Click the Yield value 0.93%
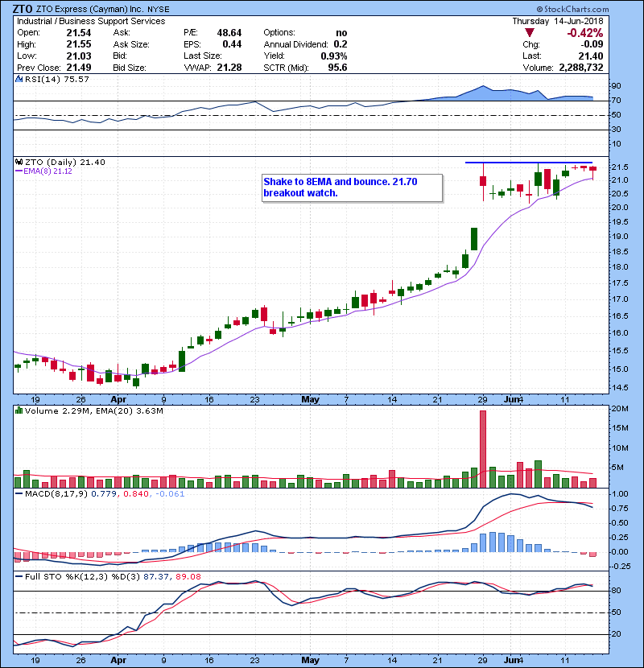 coord(334,56)
